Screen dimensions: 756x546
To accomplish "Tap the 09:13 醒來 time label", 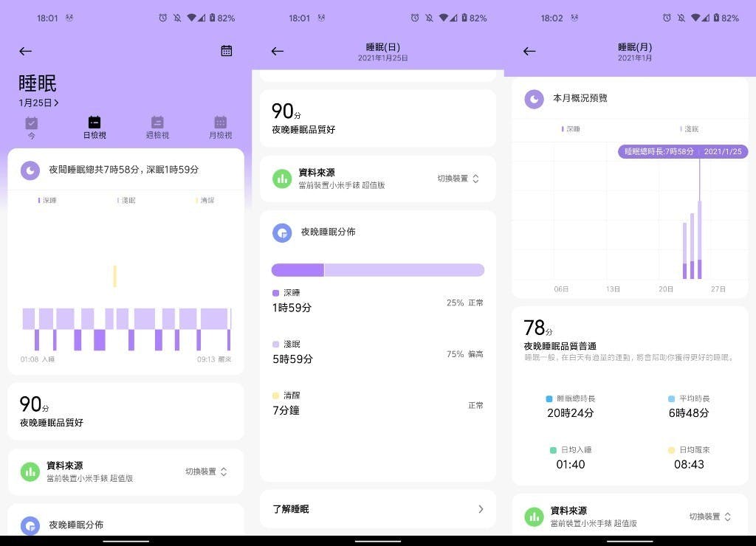I will pyautogui.click(x=214, y=359).
